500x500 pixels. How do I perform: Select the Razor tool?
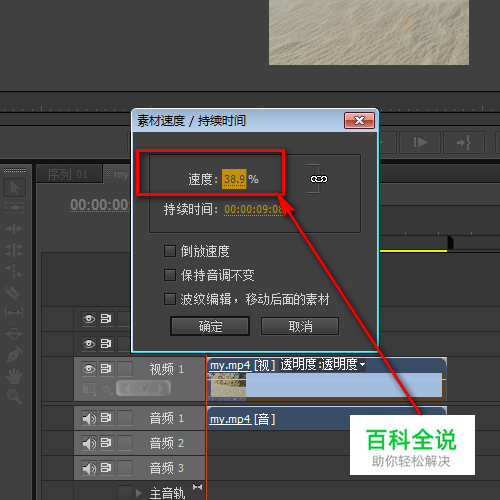tap(13, 292)
